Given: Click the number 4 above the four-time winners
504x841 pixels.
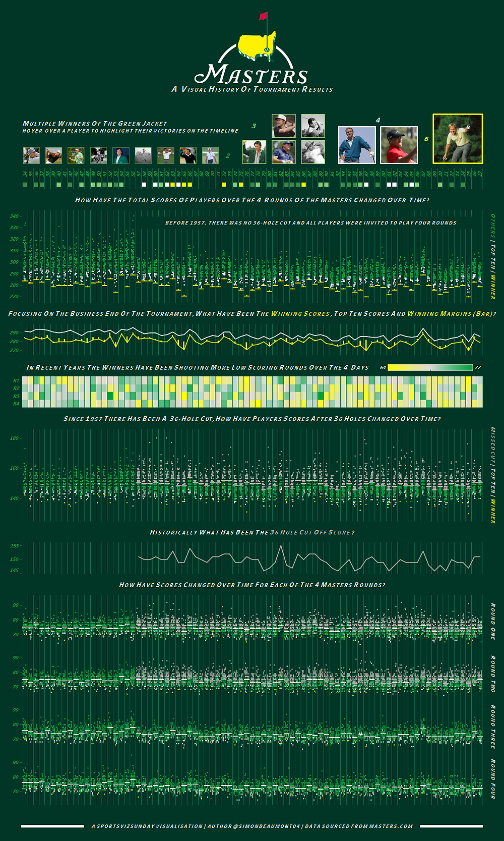Looking at the screenshot, I should click(x=378, y=120).
